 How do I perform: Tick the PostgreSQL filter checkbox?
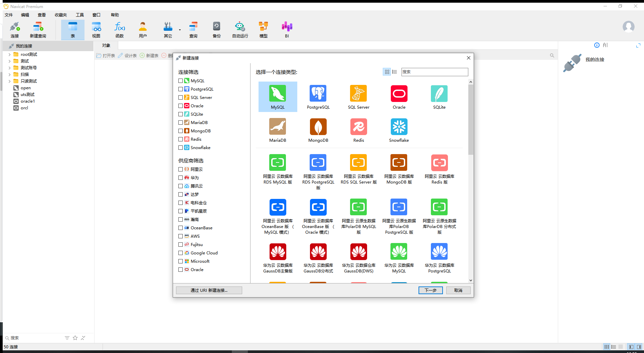click(x=180, y=89)
